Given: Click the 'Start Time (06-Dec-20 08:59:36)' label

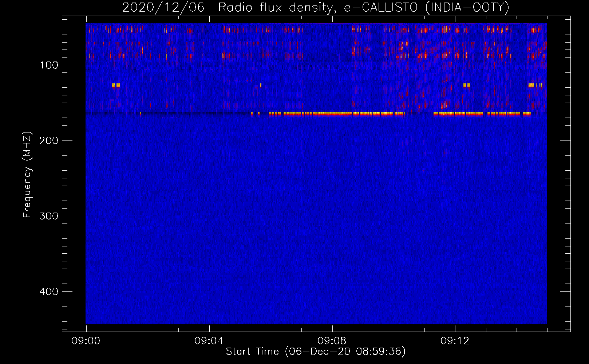Looking at the screenshot, I should click(316, 352).
